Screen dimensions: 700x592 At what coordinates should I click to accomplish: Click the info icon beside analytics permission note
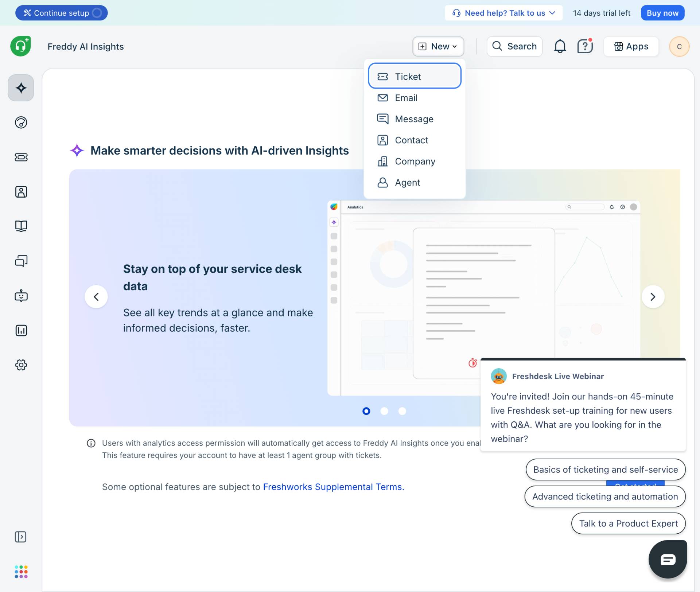click(91, 443)
